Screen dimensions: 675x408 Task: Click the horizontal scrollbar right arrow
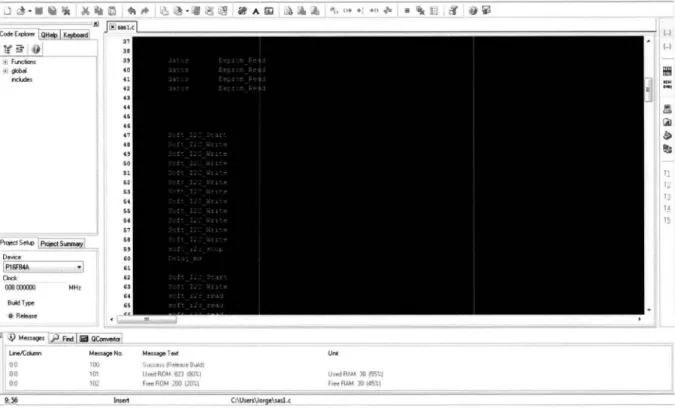pyautogui.click(x=639, y=319)
